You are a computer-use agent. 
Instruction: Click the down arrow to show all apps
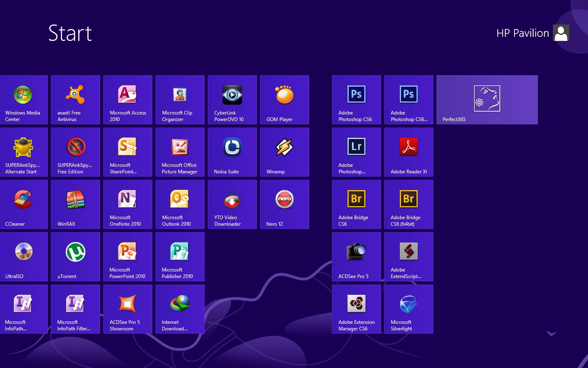551,334
